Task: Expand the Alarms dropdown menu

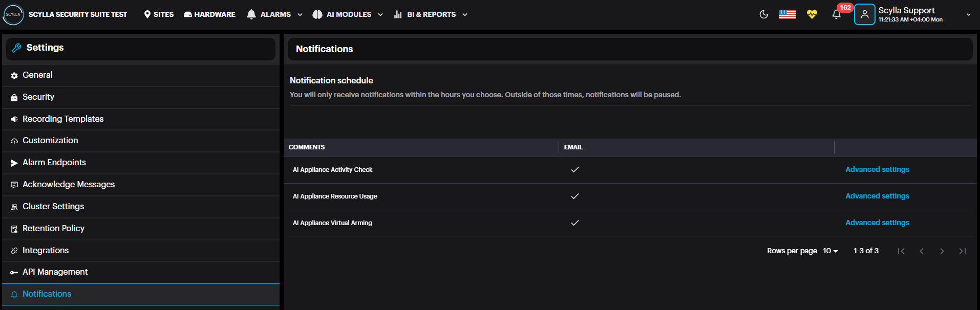Action: click(x=275, y=14)
